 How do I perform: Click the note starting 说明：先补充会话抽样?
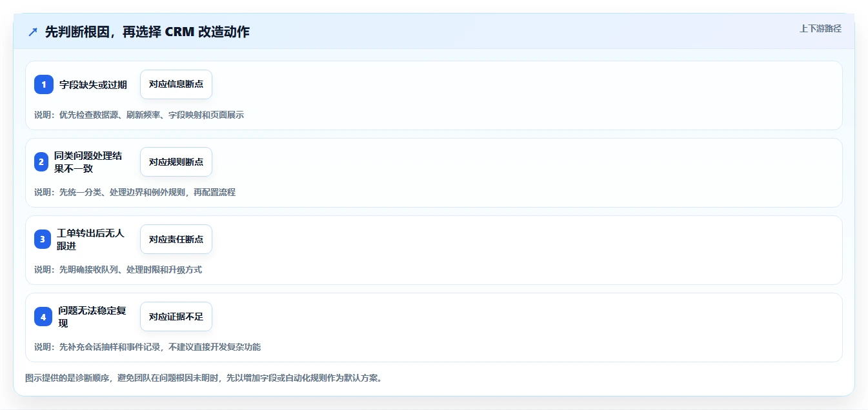click(148, 347)
